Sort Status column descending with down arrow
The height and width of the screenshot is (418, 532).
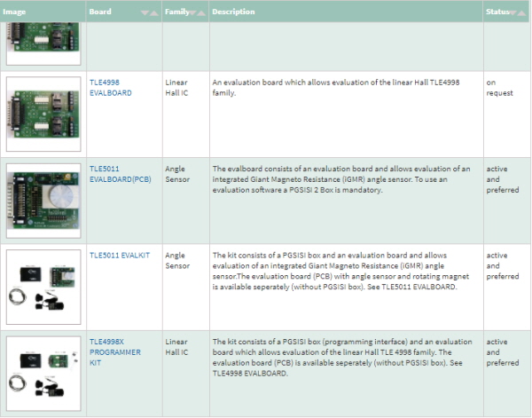pyautogui.click(x=512, y=13)
